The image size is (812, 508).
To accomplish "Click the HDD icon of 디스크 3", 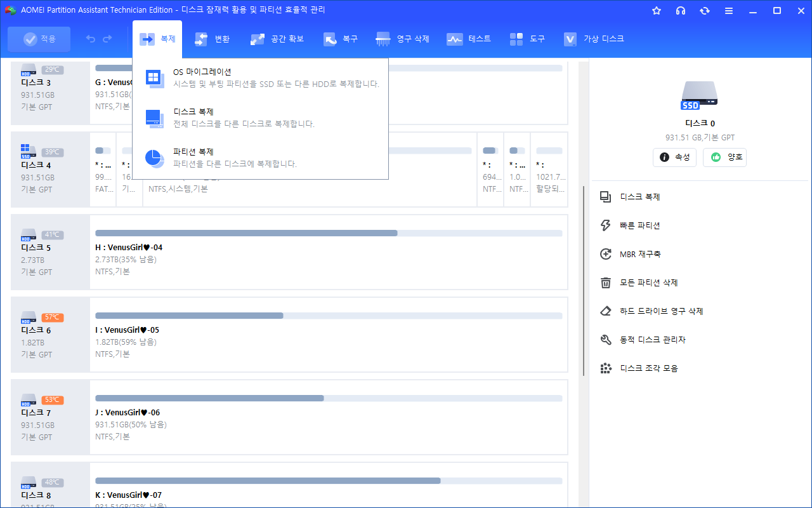I will point(29,69).
